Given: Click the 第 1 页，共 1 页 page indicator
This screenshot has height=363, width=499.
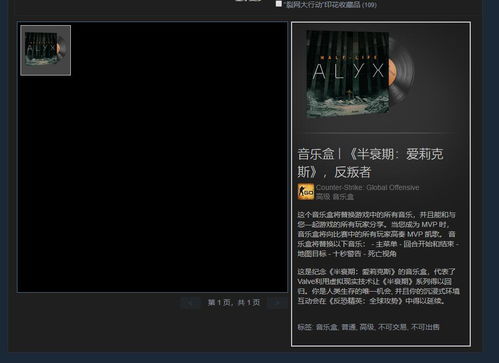Looking at the screenshot, I should [234, 303].
